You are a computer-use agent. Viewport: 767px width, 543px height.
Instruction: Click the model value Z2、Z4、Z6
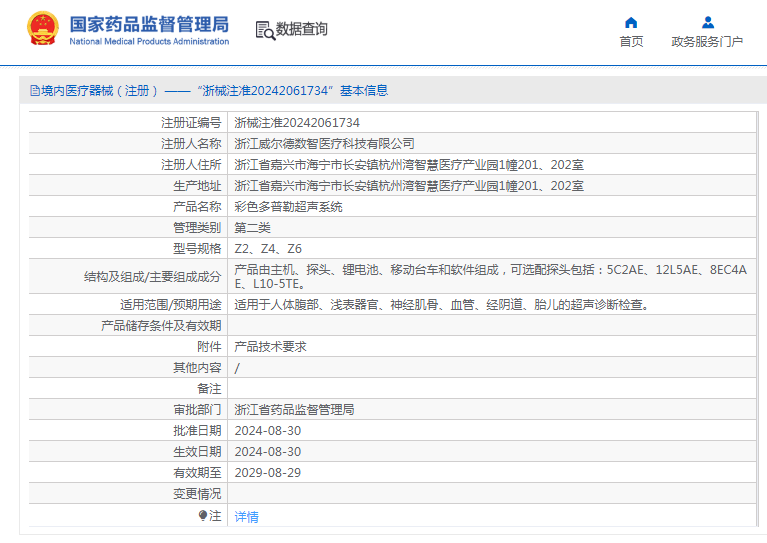pos(268,249)
